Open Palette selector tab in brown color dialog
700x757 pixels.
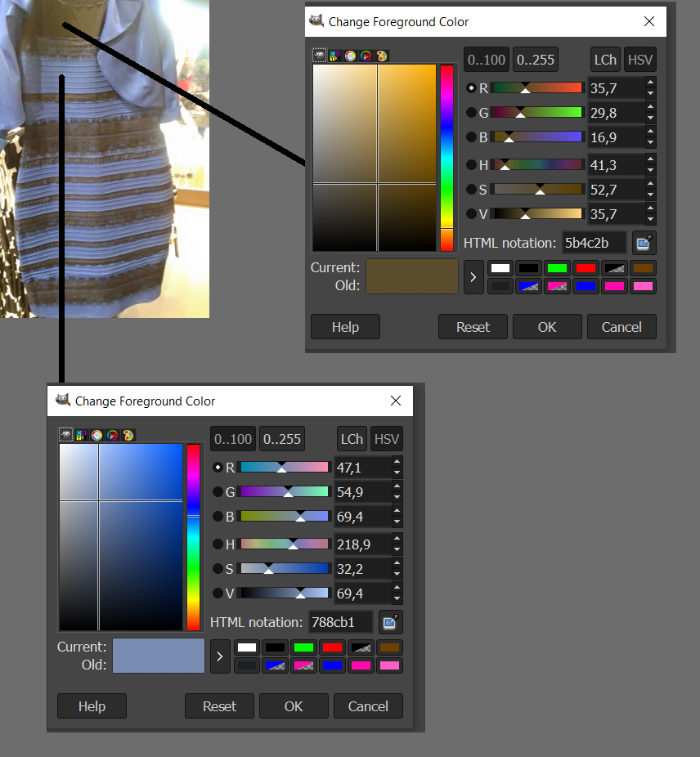[382, 56]
